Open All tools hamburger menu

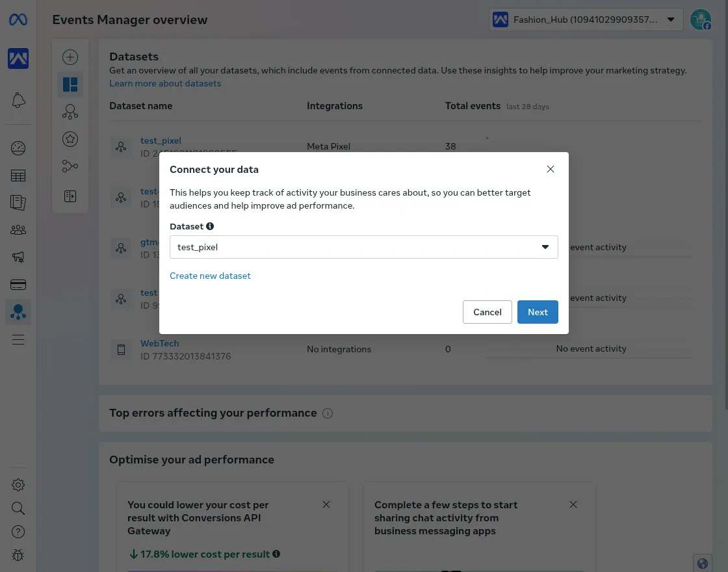(18, 339)
